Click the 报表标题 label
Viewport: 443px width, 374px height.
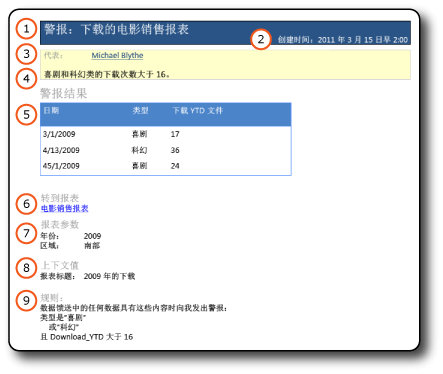[x=58, y=276]
